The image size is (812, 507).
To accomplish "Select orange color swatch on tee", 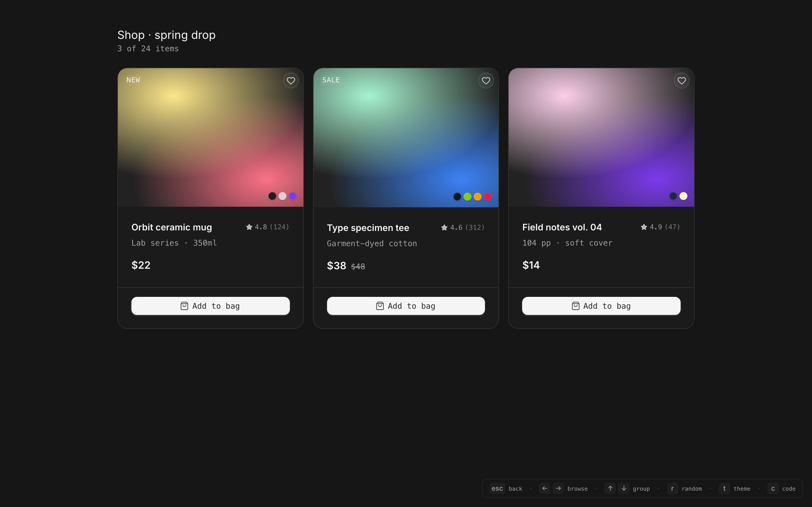I will 477,197.
